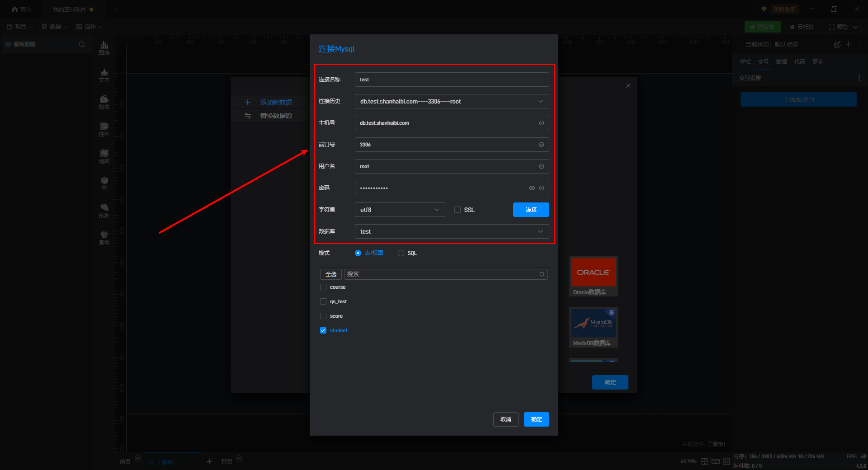
Task: Switch to the 首页 home tab
Action: [22, 9]
